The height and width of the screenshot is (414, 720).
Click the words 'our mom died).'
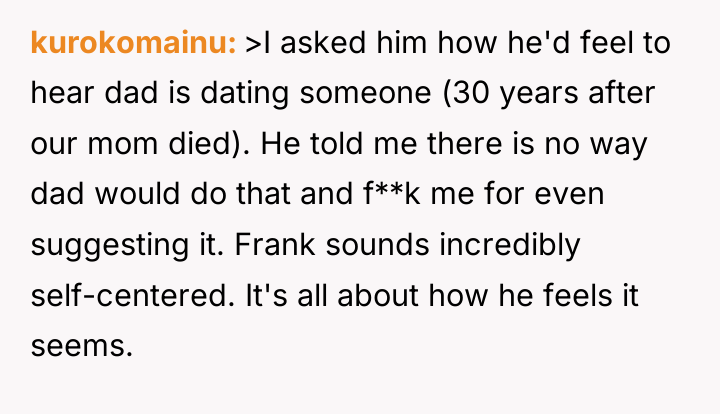pos(140,144)
